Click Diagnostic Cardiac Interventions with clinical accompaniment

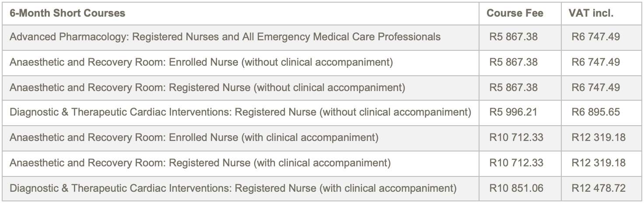233,189
